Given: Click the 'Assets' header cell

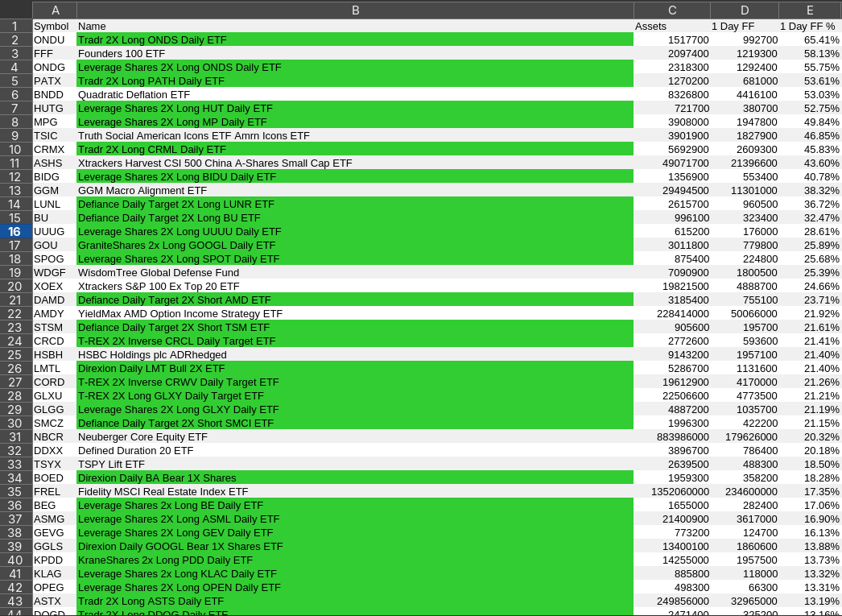Looking at the screenshot, I should point(672,27).
